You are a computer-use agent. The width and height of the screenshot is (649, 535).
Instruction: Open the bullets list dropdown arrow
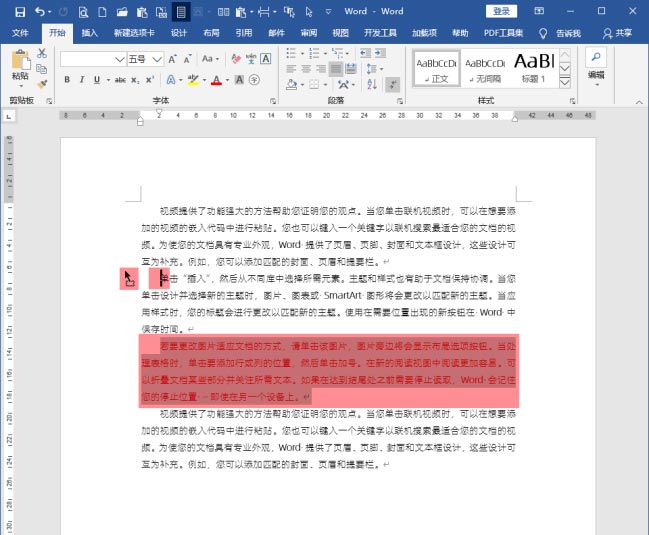pyautogui.click(x=302, y=53)
